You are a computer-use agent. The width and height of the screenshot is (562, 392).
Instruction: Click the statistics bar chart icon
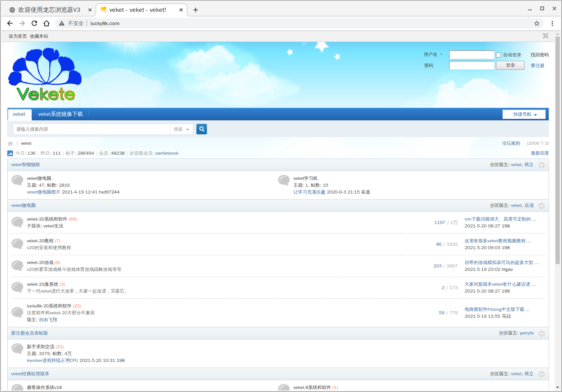10,153
